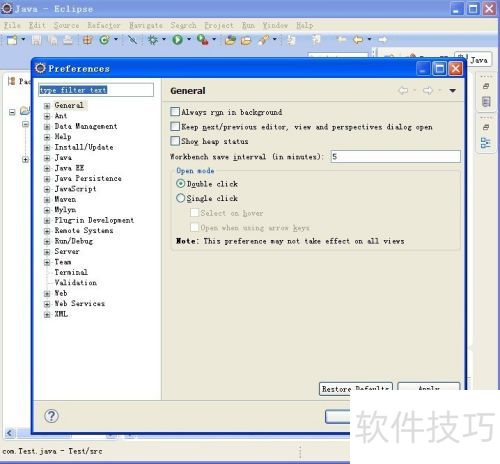Click the Restore Defaults button
The height and width of the screenshot is (464, 500).
tap(356, 389)
